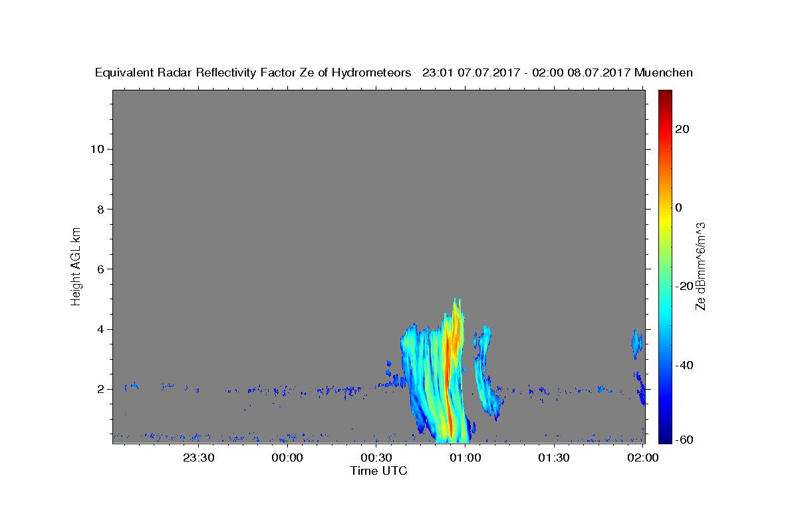Click the height tick label 6
The image size is (798, 532).
click(x=100, y=269)
